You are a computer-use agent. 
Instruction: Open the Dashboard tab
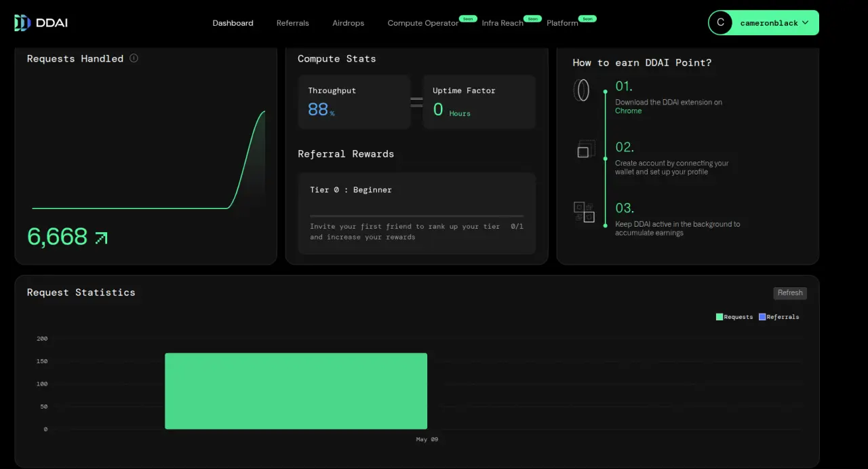(x=233, y=23)
